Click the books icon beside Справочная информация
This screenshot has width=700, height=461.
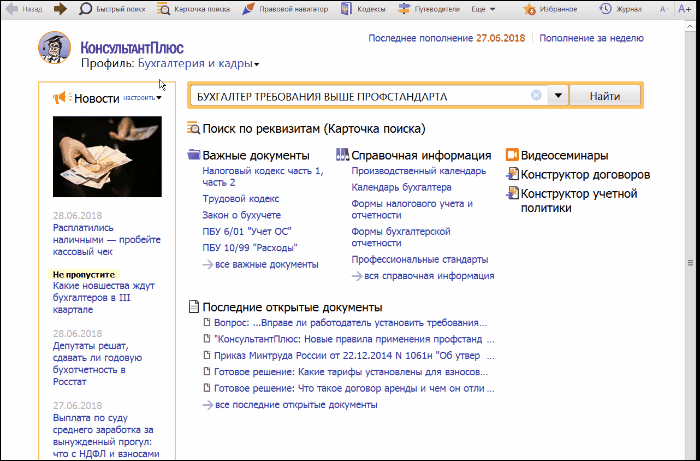coord(342,155)
